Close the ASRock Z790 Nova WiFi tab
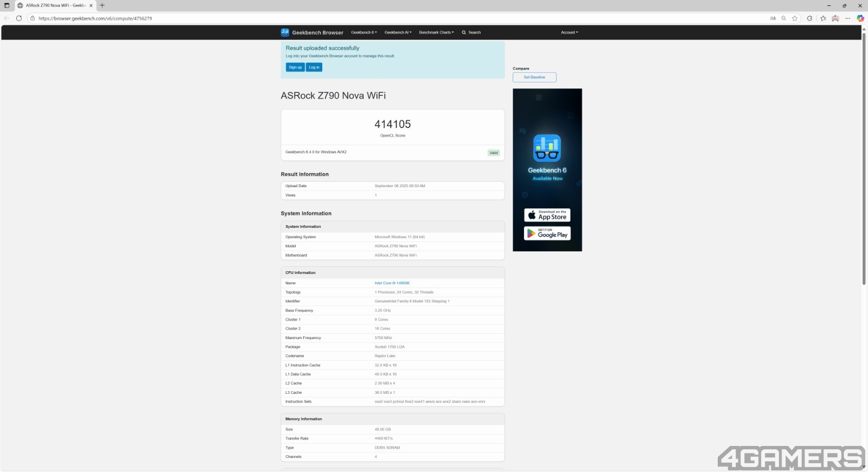The image size is (868, 472). (x=91, y=5)
